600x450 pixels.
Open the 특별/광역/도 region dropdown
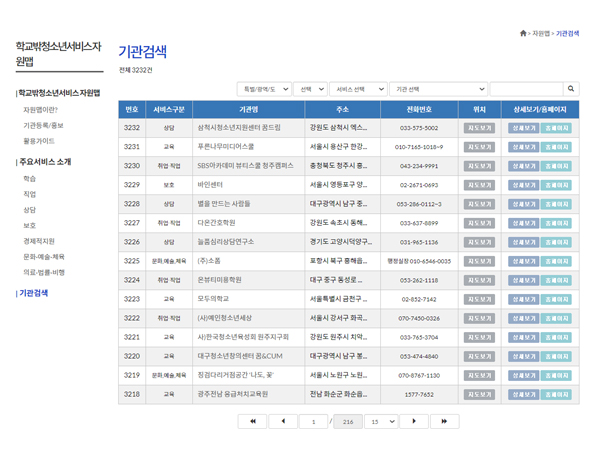point(264,89)
